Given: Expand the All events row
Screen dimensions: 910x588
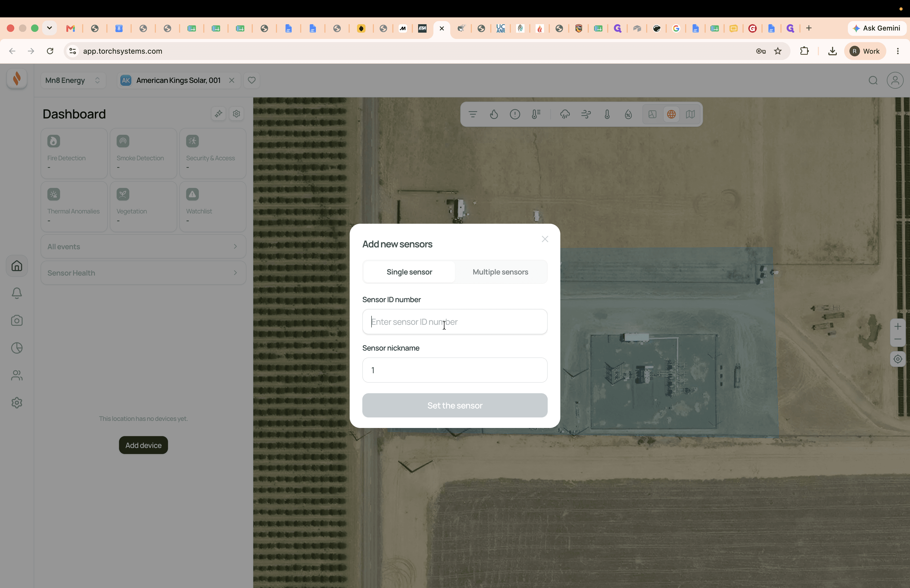Looking at the screenshot, I should click(x=143, y=247).
